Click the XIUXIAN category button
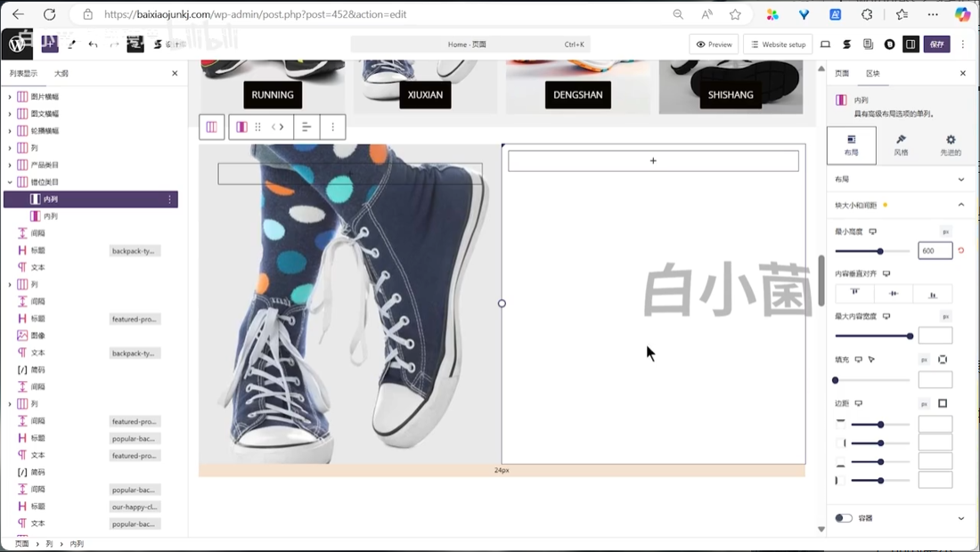 (x=425, y=95)
